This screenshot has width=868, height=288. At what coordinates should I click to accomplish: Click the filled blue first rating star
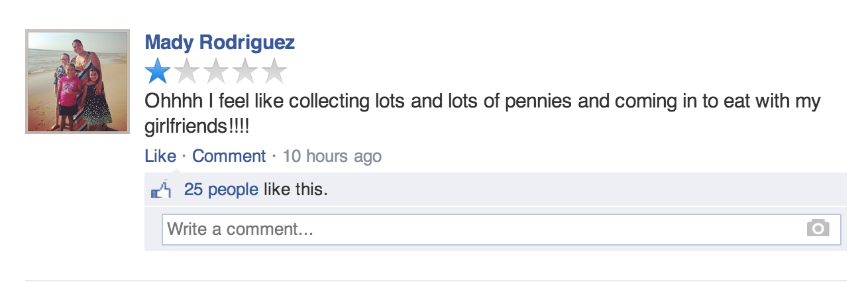[x=158, y=70]
